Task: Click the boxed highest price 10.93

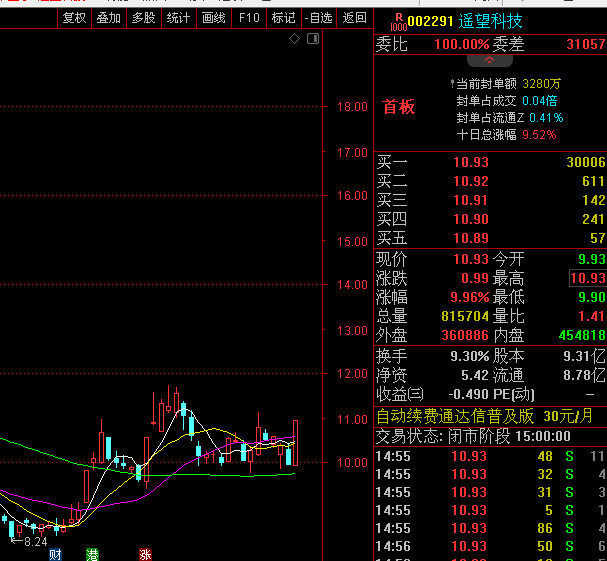Action: pyautogui.click(x=586, y=277)
